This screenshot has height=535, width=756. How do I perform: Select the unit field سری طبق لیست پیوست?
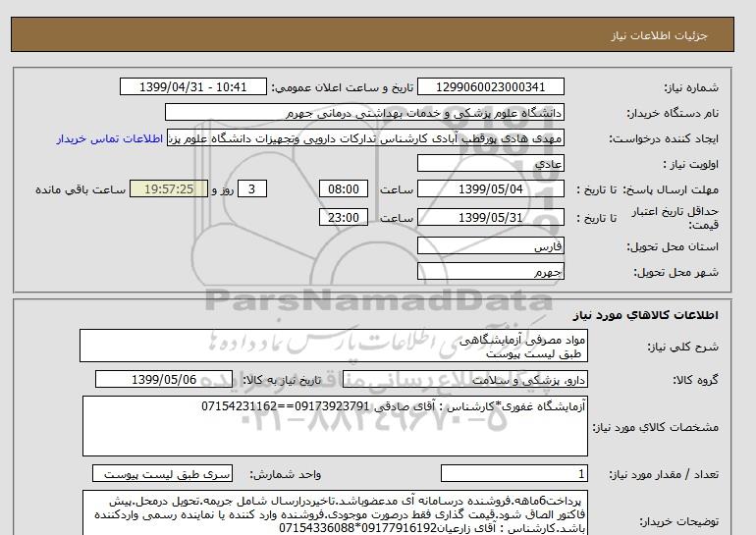[162, 474]
